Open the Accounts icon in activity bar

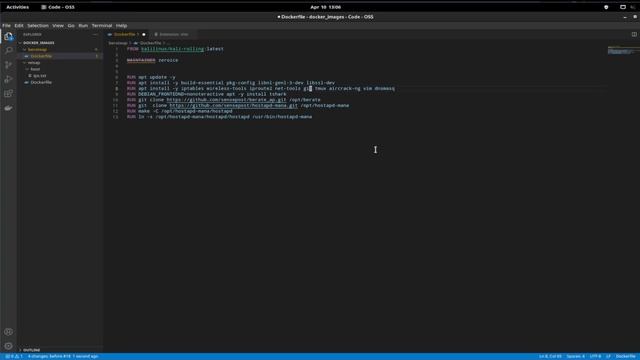coord(8,332)
